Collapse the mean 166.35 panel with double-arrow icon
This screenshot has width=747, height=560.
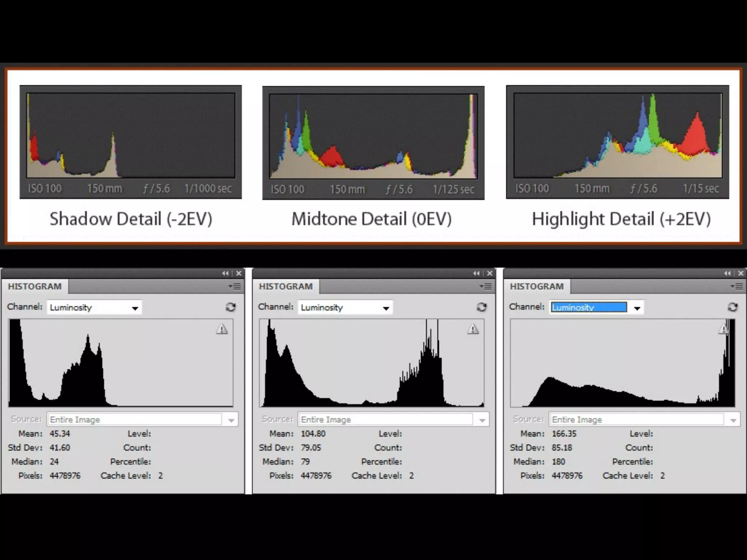pyautogui.click(x=727, y=273)
